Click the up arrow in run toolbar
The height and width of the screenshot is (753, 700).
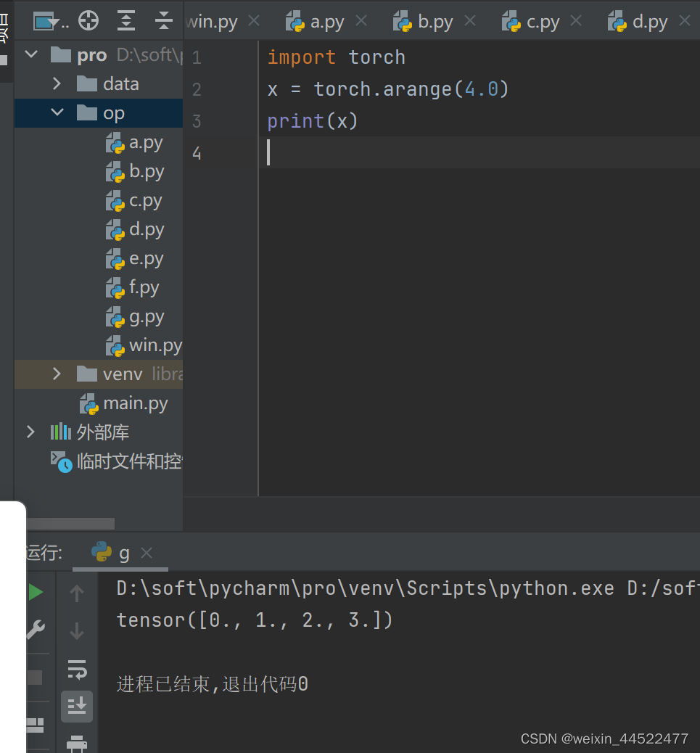[77, 593]
